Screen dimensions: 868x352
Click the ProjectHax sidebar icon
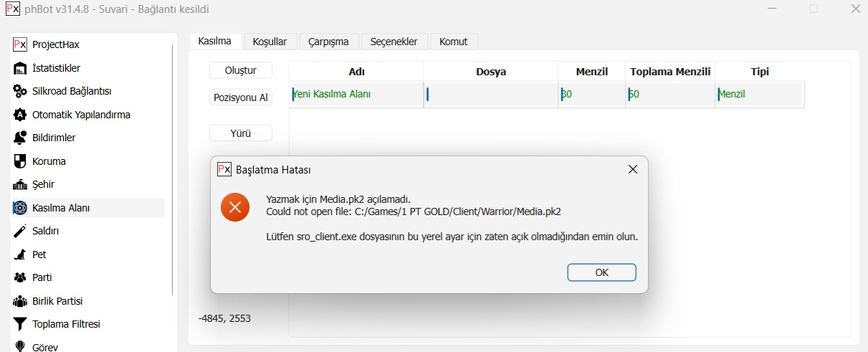[20, 44]
